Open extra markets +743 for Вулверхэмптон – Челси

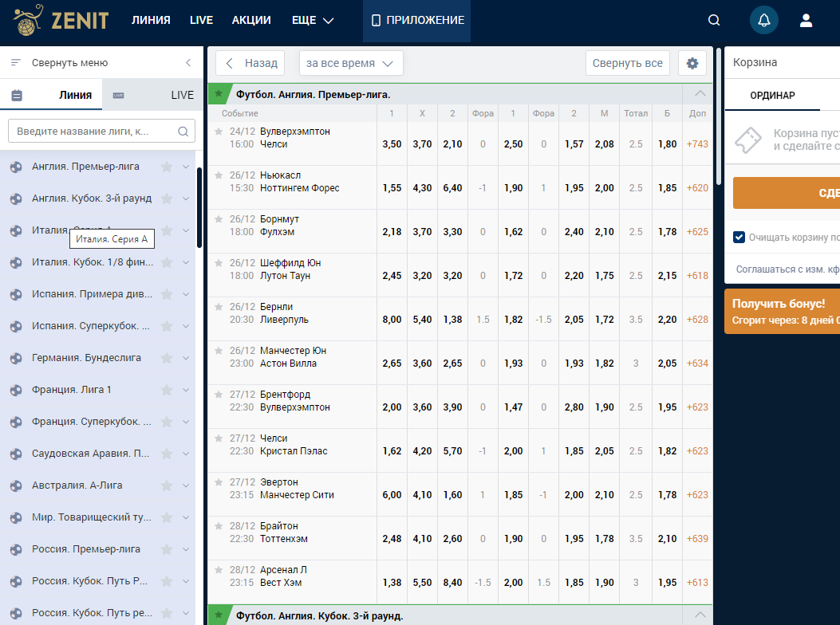pyautogui.click(x=697, y=144)
